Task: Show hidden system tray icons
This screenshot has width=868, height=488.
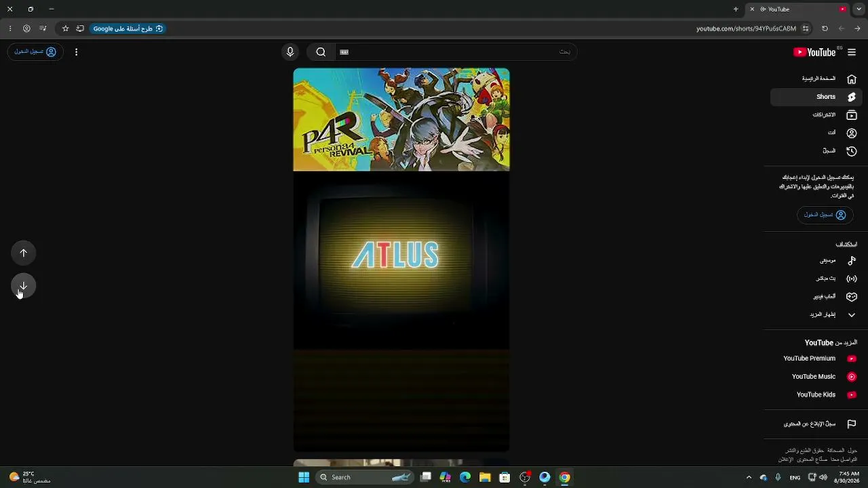Action: pos(749,477)
